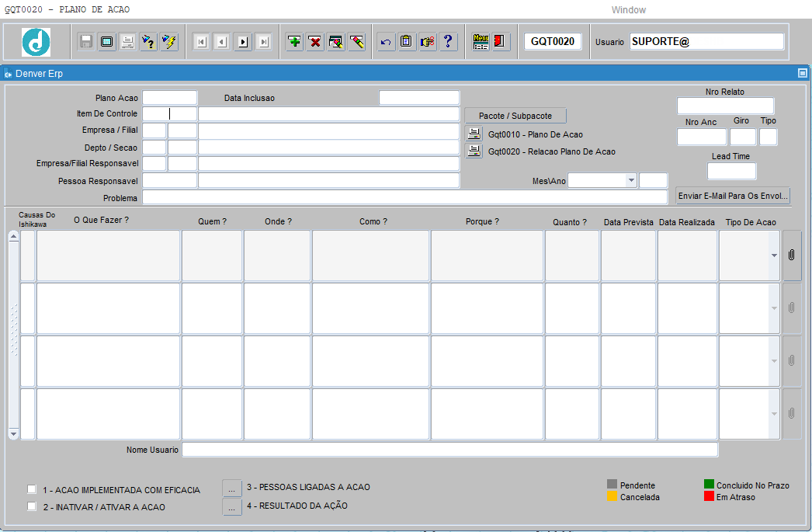
Task: Open the Menu toolbar icon
Action: click(481, 41)
